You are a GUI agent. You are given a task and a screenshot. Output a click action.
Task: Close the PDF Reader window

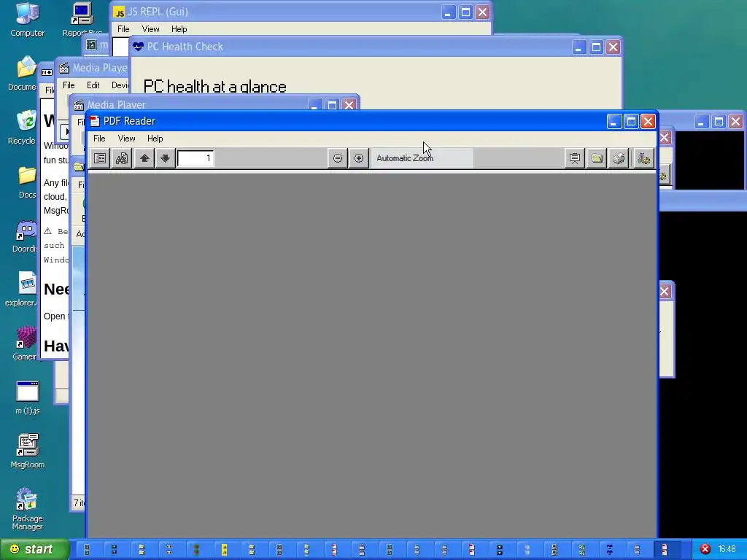(x=648, y=122)
